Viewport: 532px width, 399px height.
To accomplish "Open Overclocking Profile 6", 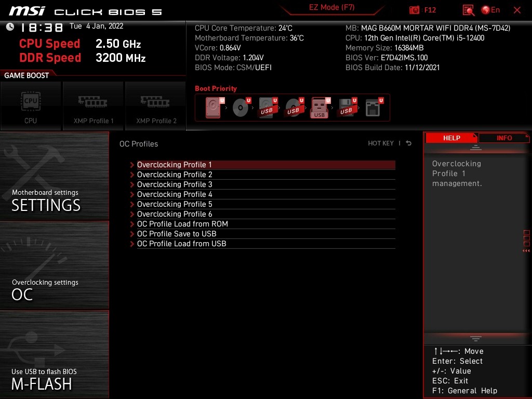I will [x=265, y=214].
